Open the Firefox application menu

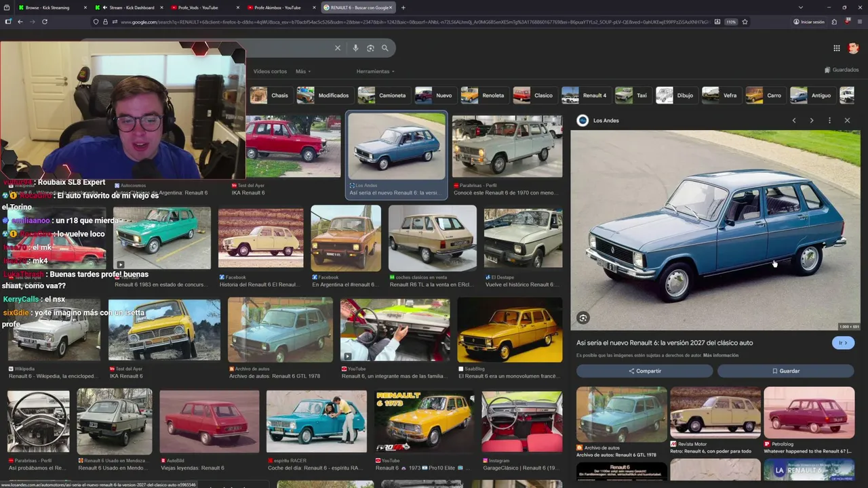[x=859, y=22]
